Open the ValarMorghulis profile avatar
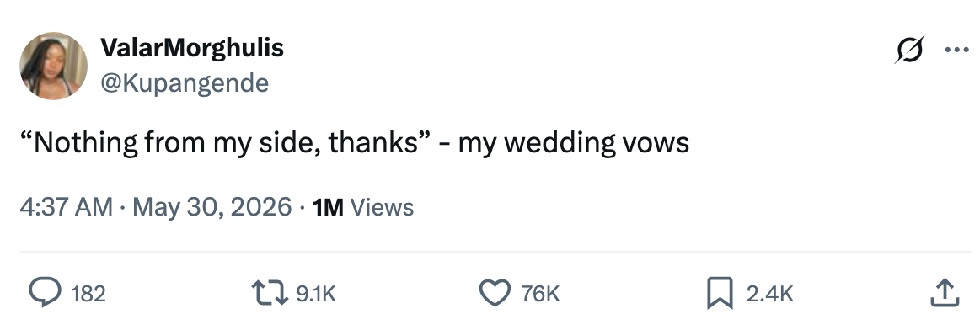This screenshot has width=980, height=314. 54,66
